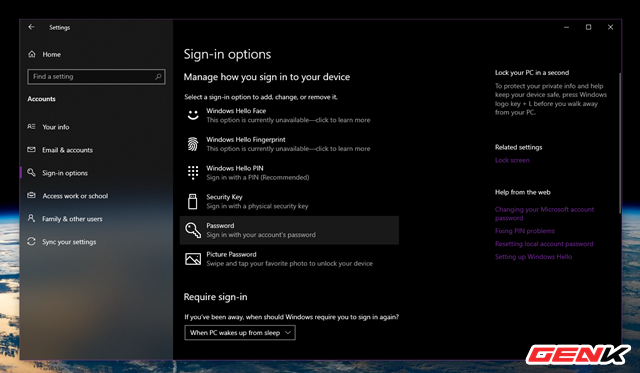Close the Settings window

pyautogui.click(x=610, y=27)
